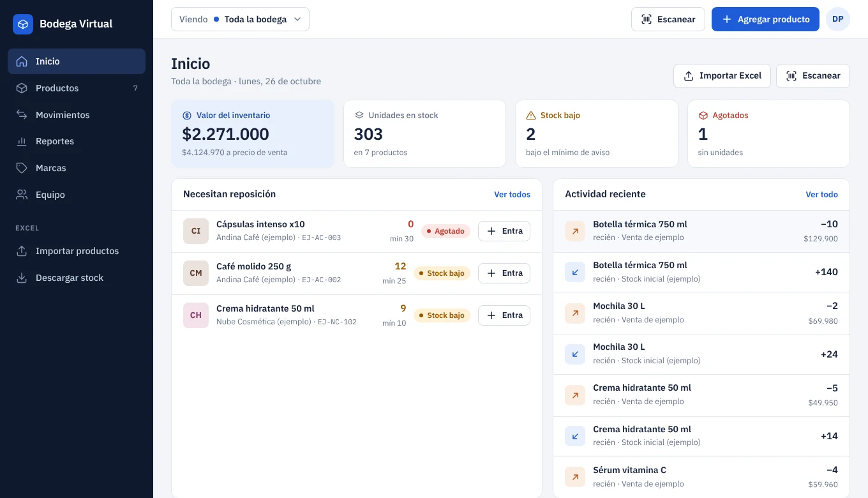Click the $2.271.000 inventory value
Screen dimensions: 868x498
tap(225, 134)
